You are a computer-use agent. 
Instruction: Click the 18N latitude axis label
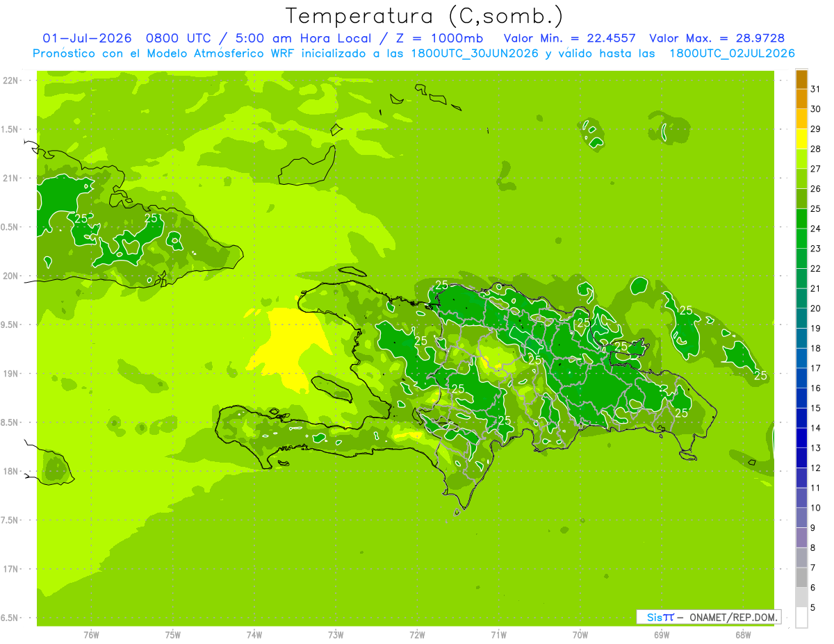10,471
